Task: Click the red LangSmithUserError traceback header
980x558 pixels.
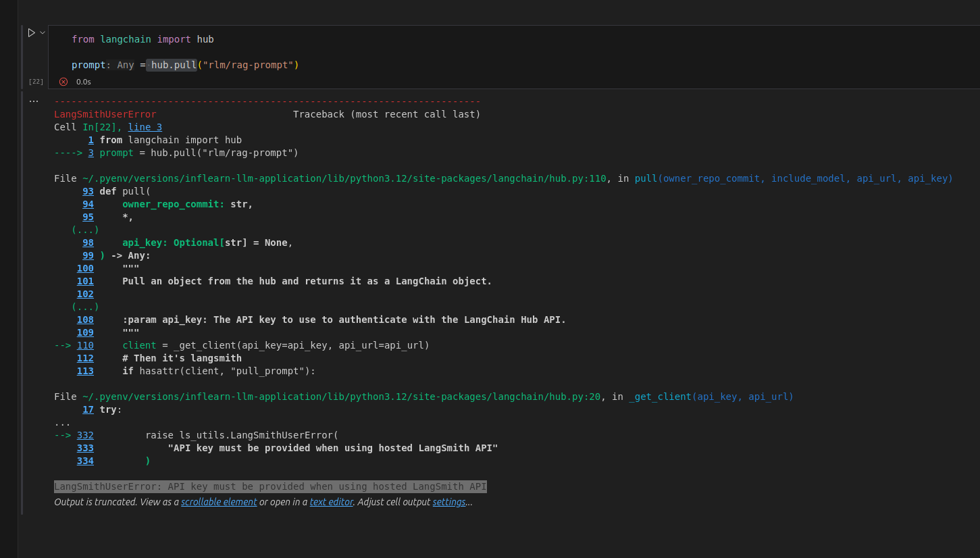Action: (105, 114)
